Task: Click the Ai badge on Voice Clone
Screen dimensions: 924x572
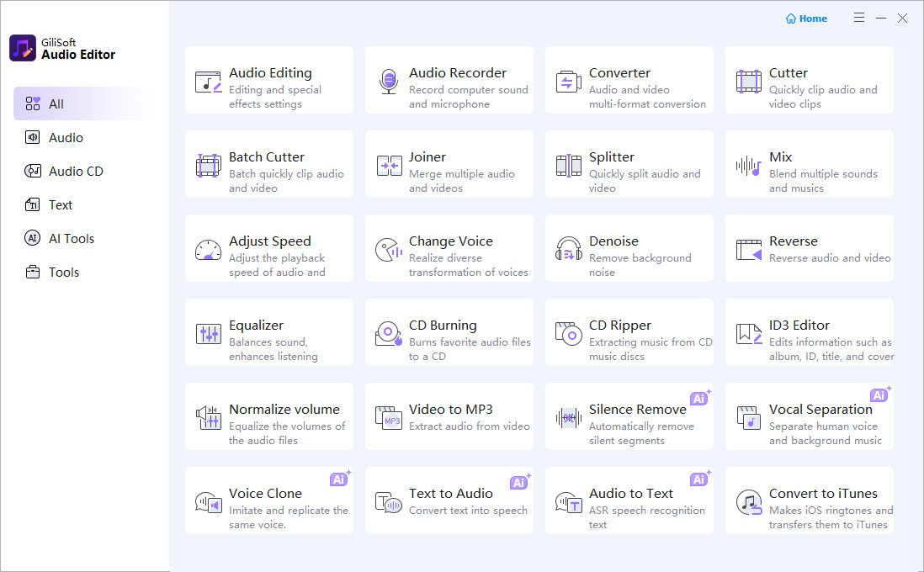Action: (x=339, y=479)
